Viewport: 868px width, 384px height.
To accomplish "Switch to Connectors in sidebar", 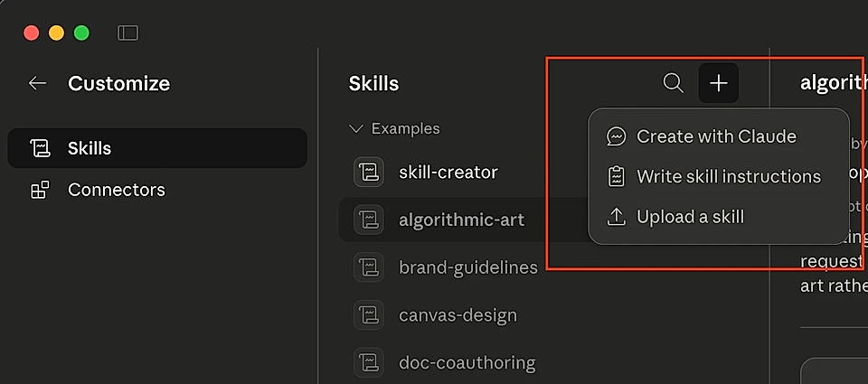I will (x=116, y=190).
